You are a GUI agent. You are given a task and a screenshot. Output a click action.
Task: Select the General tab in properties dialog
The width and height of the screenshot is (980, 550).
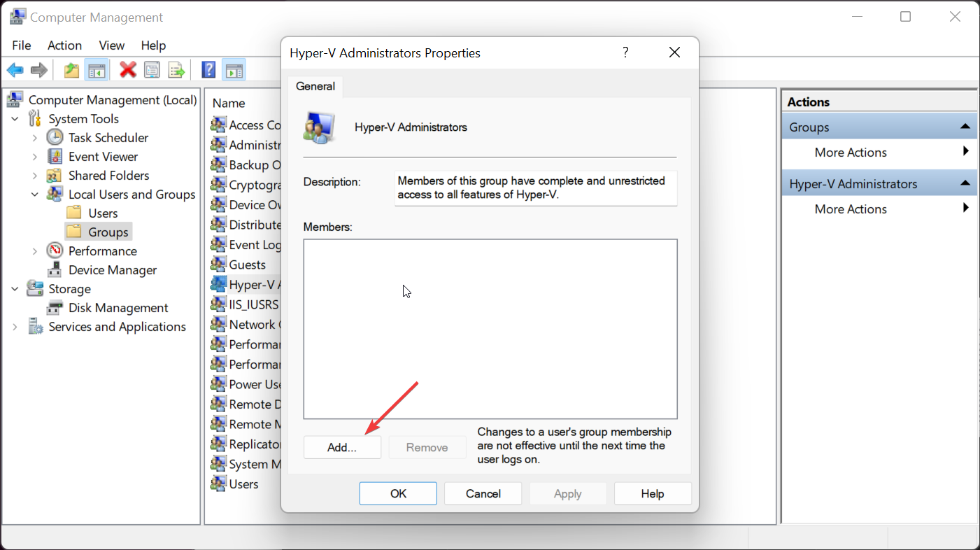(x=315, y=86)
